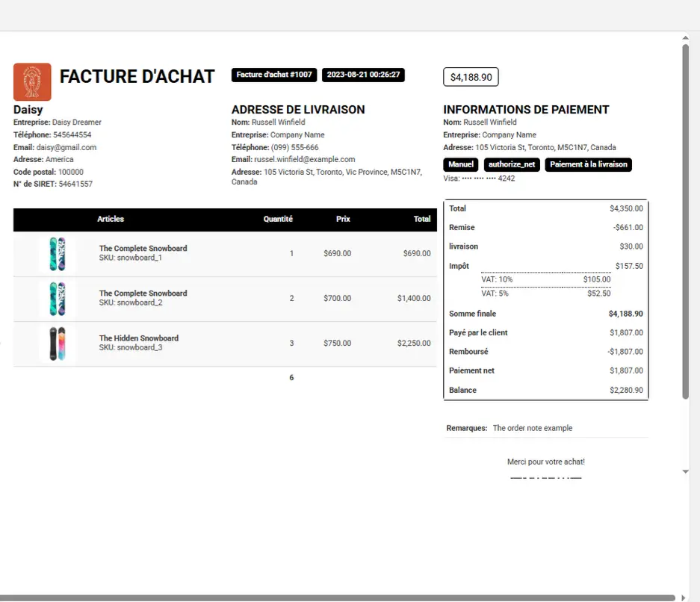This screenshot has width=700, height=602.
Task: Expand the Impôt section in totals
Action: coord(461,265)
